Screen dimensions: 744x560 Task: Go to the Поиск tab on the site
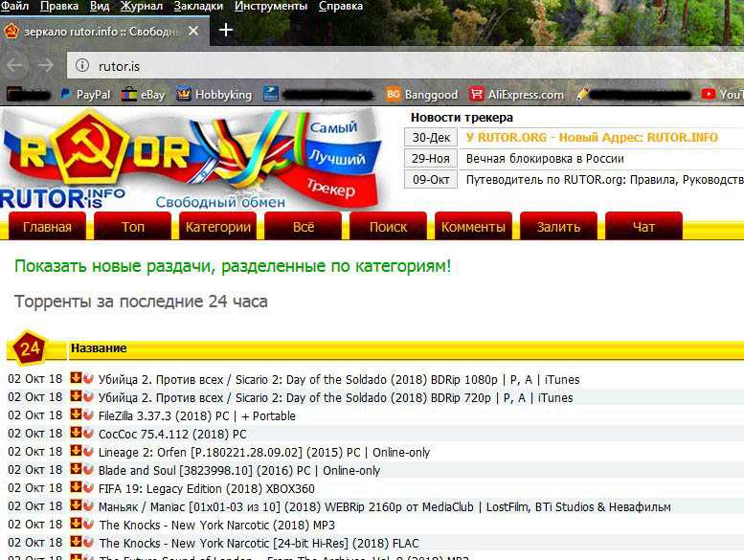click(388, 227)
